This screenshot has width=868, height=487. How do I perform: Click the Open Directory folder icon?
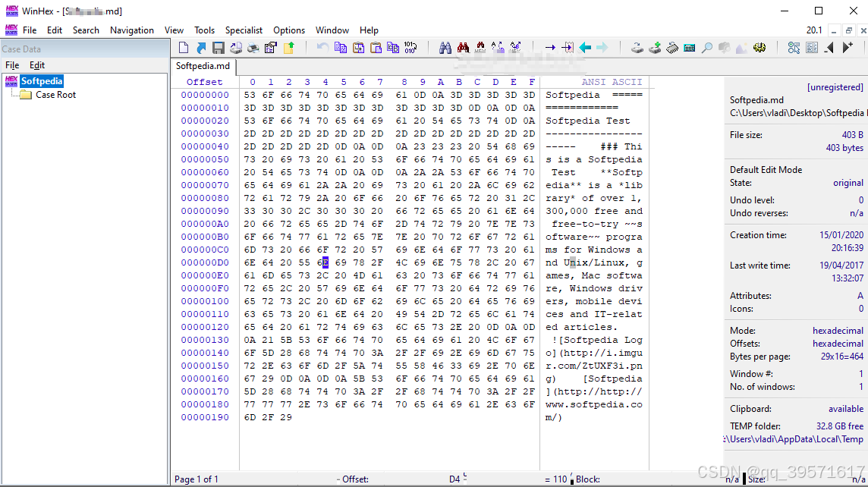288,48
